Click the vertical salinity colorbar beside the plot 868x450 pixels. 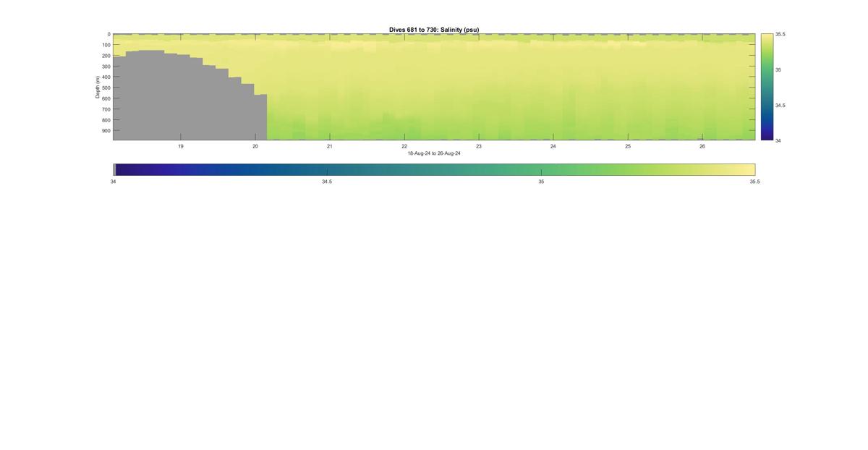pyautogui.click(x=767, y=87)
